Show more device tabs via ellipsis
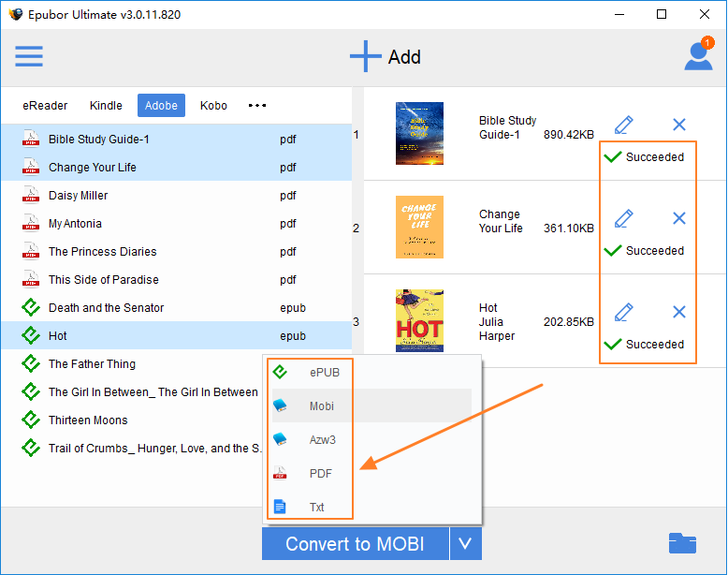 point(257,106)
